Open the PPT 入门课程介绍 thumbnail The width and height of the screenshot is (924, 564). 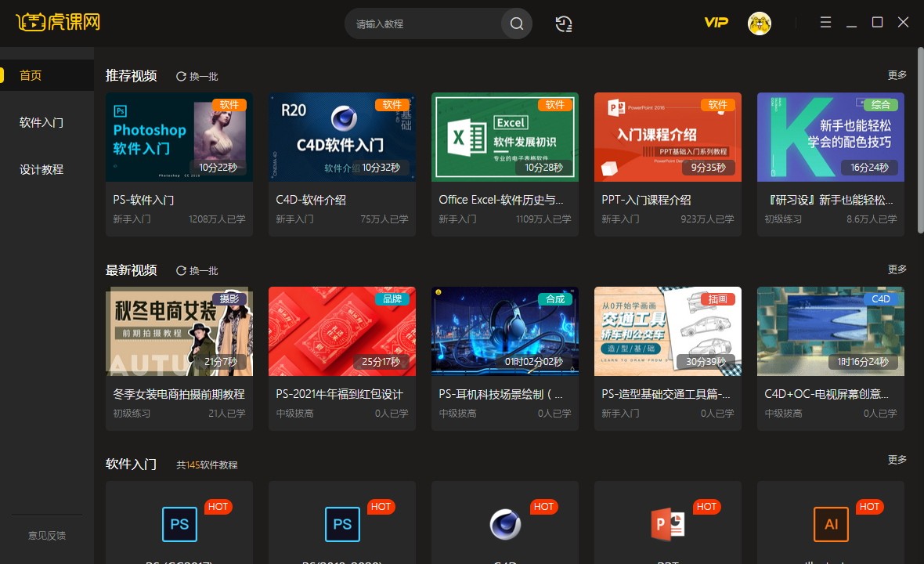[668, 137]
